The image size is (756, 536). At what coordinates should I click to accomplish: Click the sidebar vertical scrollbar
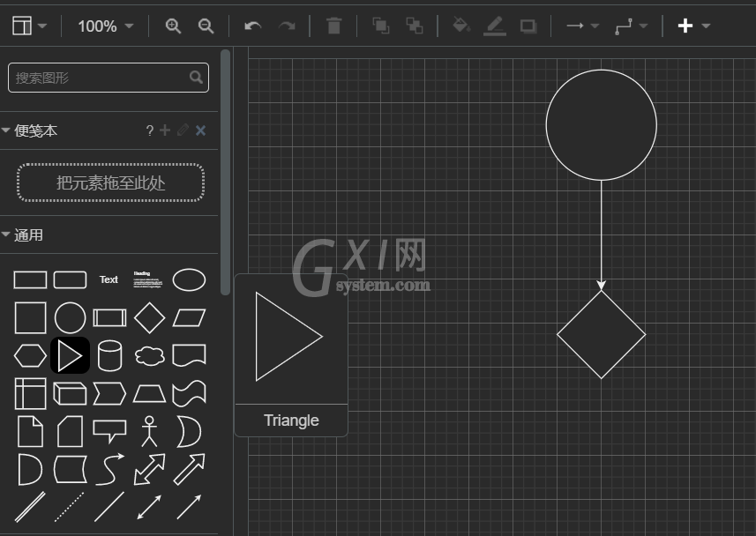click(225, 172)
